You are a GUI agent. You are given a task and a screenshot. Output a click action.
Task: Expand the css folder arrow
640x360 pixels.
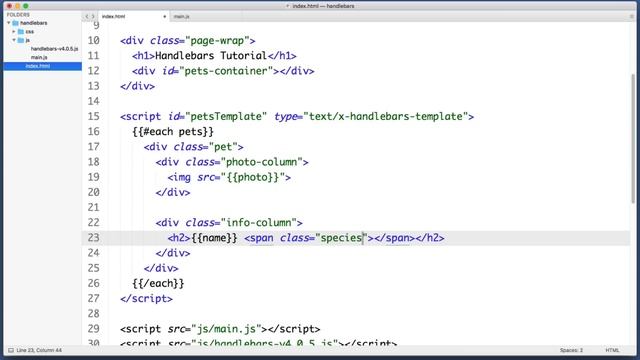point(14,31)
